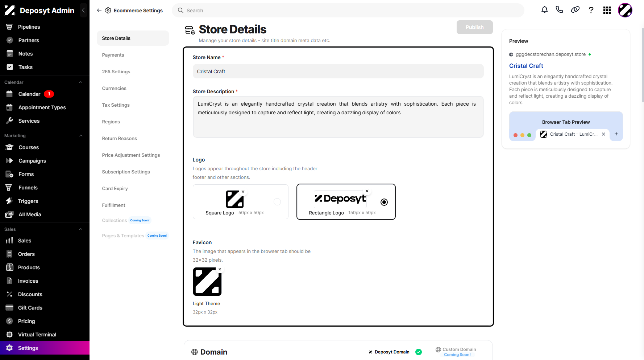Image resolution: width=644 pixels, height=360 pixels.
Task: Click the Store Description text area
Action: 338,117
